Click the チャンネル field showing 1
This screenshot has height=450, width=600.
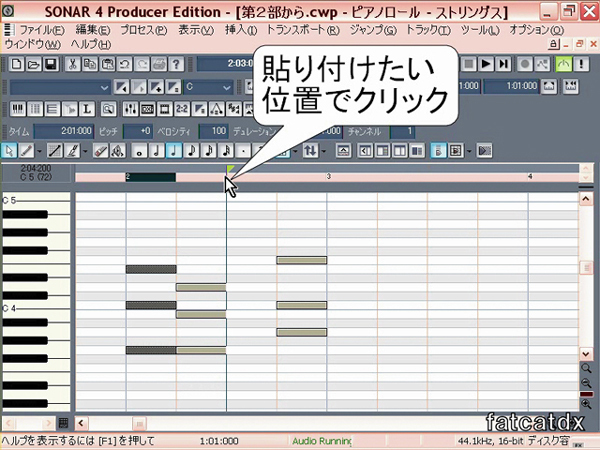tap(402, 131)
